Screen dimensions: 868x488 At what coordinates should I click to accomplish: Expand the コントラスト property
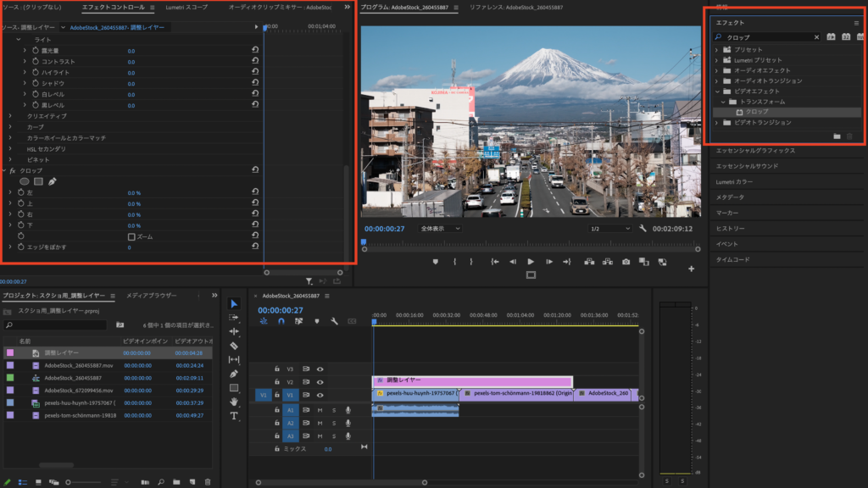coord(25,62)
